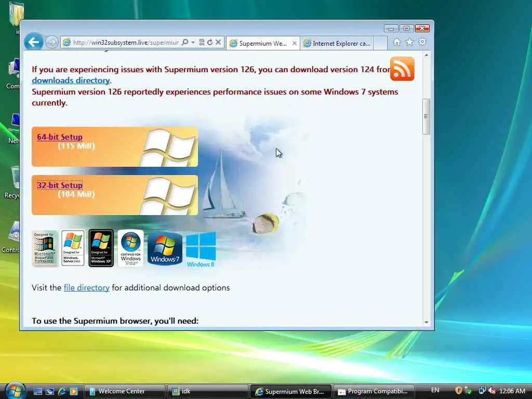532x399 pixels.
Task: Switch to idk taskbar button
Action: pos(208,392)
